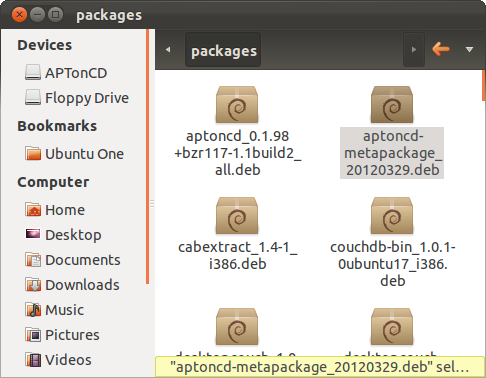Image resolution: width=486 pixels, height=378 pixels.
Task: Click the Pictures label in sidebar
Action: [72, 335]
